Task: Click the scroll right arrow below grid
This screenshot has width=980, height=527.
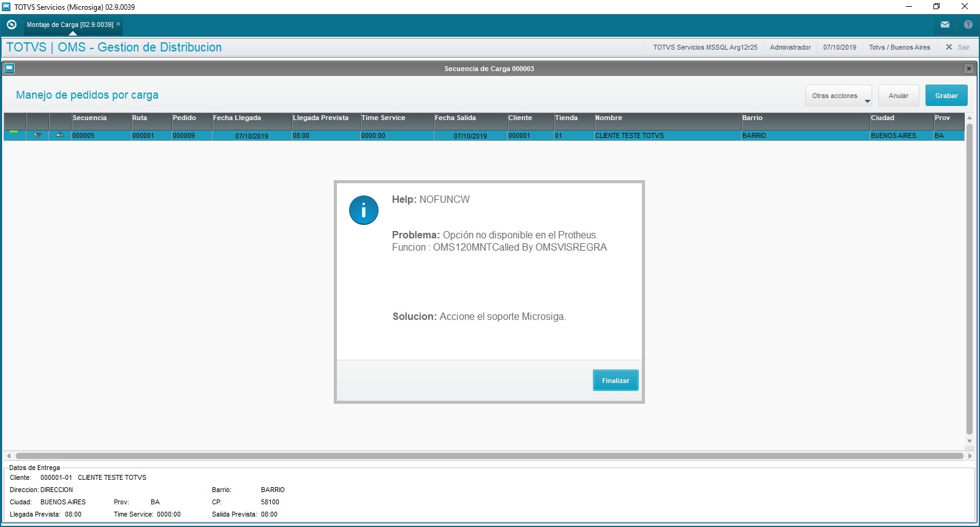Action: tap(970, 456)
